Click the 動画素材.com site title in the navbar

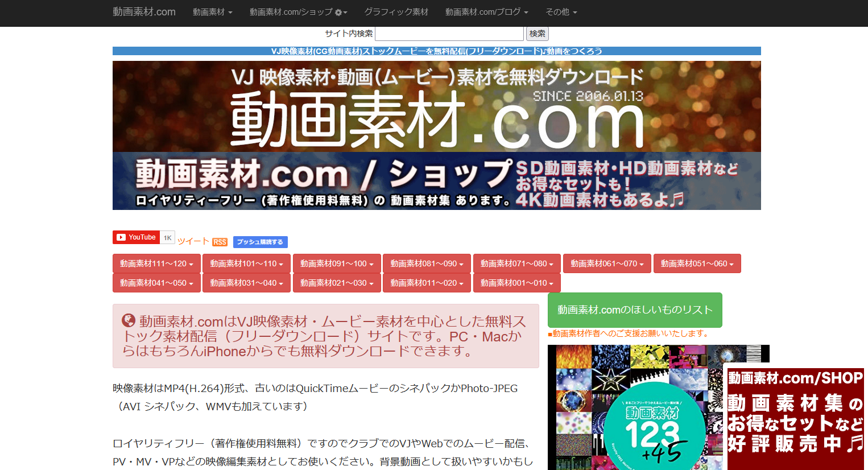144,11
